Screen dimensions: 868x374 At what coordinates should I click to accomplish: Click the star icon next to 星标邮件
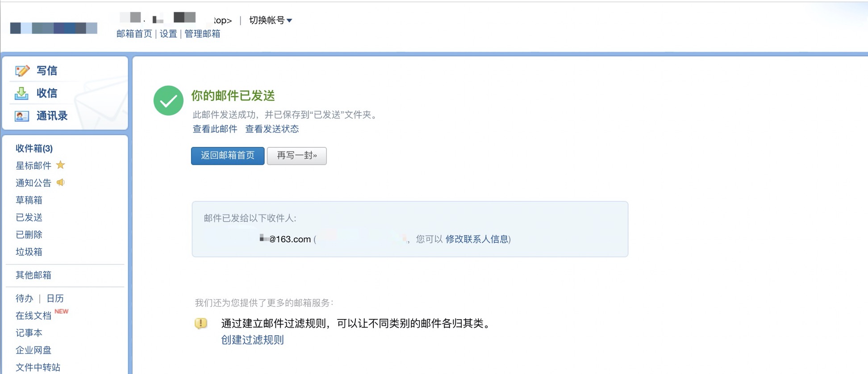click(x=61, y=165)
